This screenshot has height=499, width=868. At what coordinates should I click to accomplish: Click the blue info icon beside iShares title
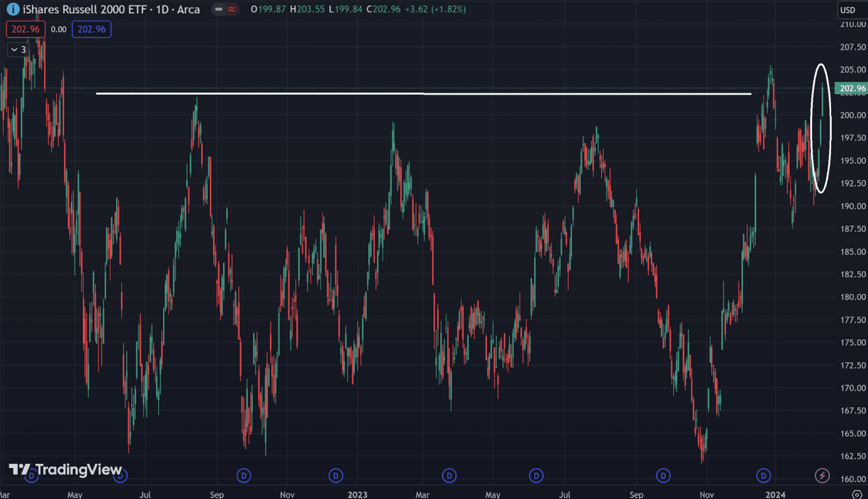[13, 9]
